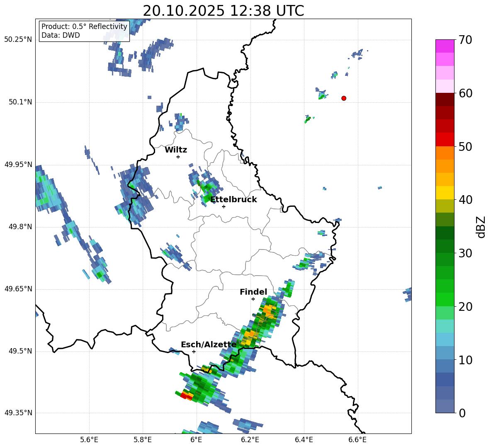This screenshot has width=491, height=448.
Task: Click the 60 value on the colorbar
Action: pos(465,93)
